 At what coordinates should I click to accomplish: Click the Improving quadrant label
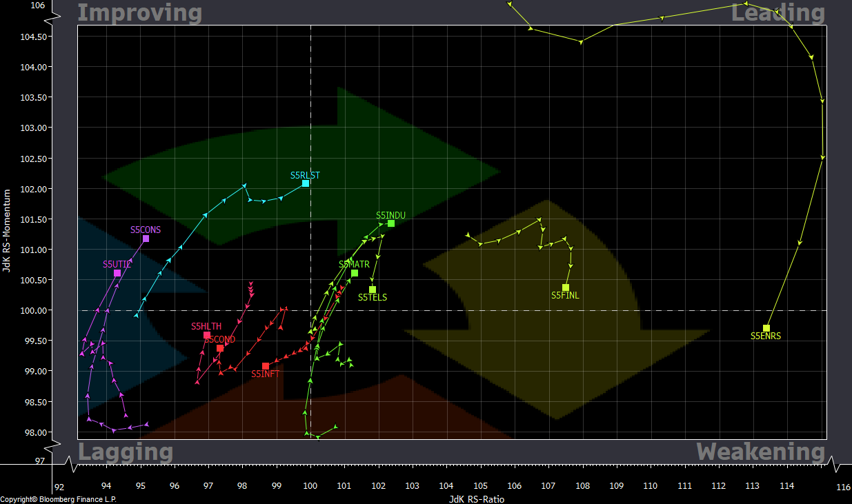point(139,13)
